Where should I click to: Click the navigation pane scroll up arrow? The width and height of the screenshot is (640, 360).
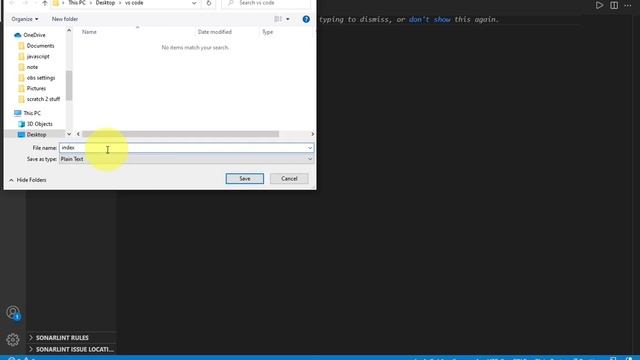pos(69,30)
